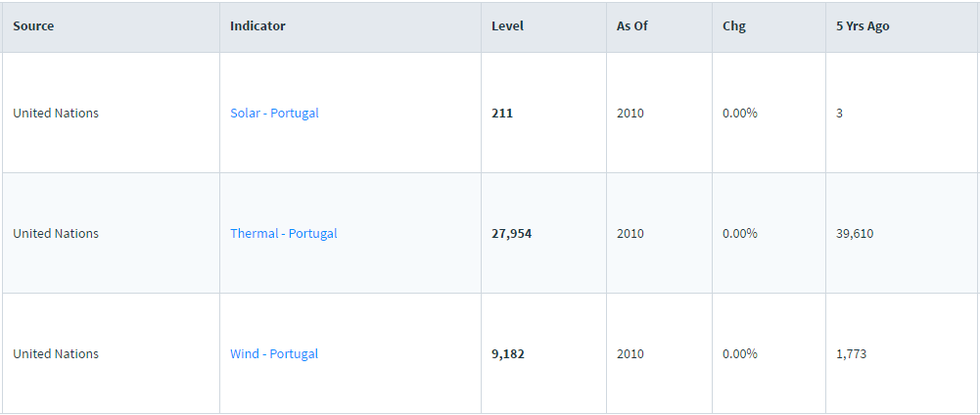Screen dimensions: 980x415
Task: Select the 0.00% change in the Wind row
Action: coord(740,354)
